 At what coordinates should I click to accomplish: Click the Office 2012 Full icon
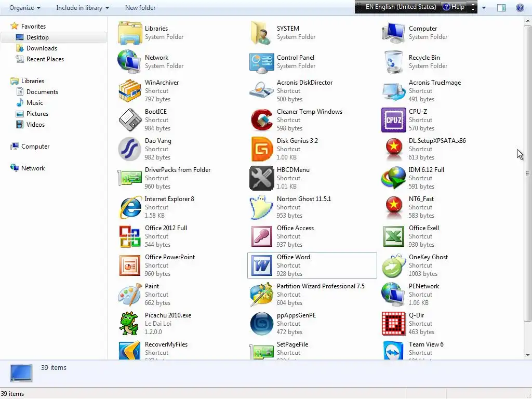pos(129,236)
